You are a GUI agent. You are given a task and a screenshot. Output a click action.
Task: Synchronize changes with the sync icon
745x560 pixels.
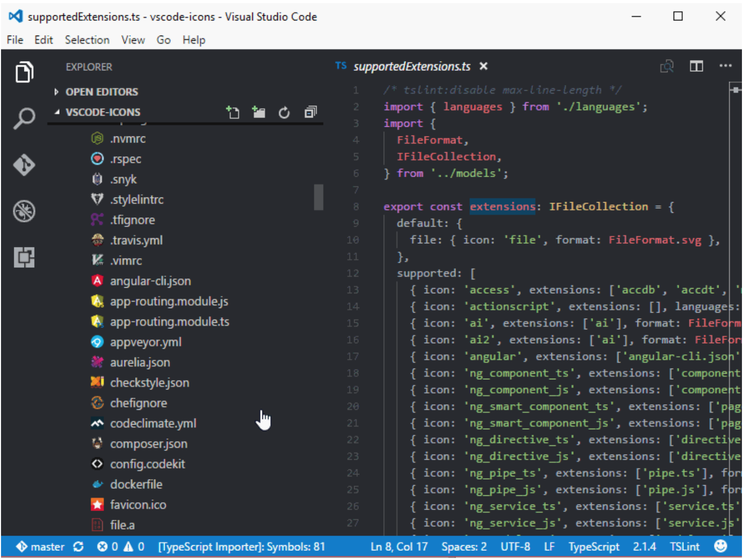pos(78,547)
